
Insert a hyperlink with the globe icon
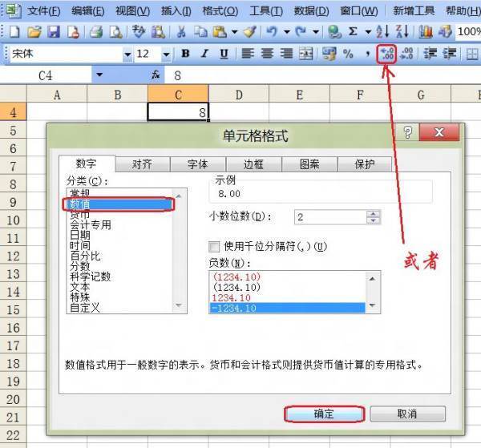(334, 31)
